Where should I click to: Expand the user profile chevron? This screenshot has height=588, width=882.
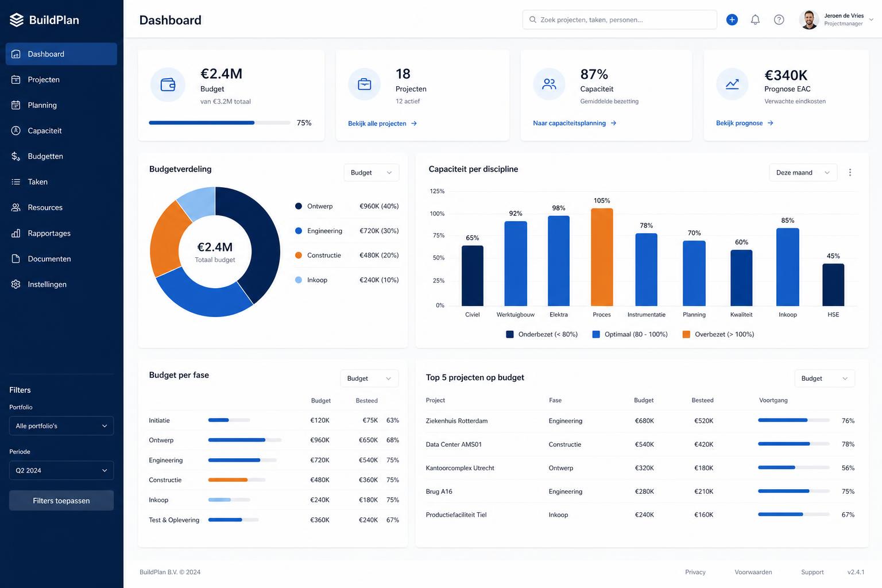(x=871, y=20)
